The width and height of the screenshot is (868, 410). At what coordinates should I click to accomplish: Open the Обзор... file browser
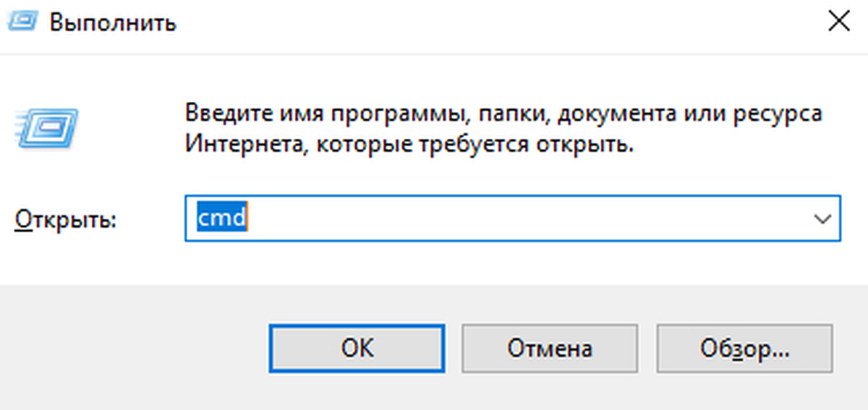[744, 349]
